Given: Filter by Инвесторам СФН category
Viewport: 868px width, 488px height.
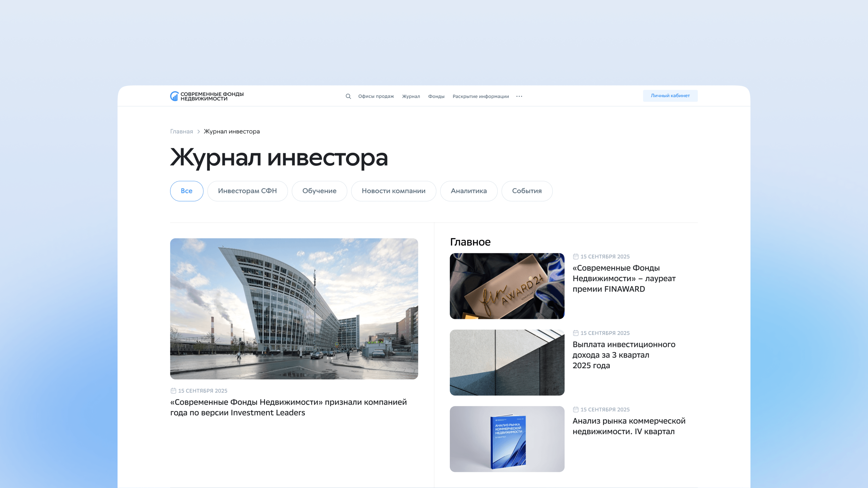Looking at the screenshot, I should point(247,191).
